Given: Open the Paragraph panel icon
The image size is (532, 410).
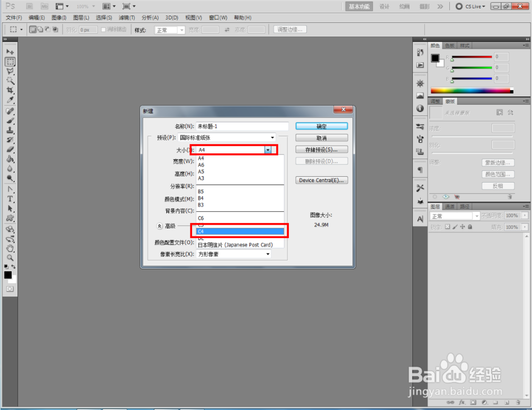Looking at the screenshot, I should [420, 170].
